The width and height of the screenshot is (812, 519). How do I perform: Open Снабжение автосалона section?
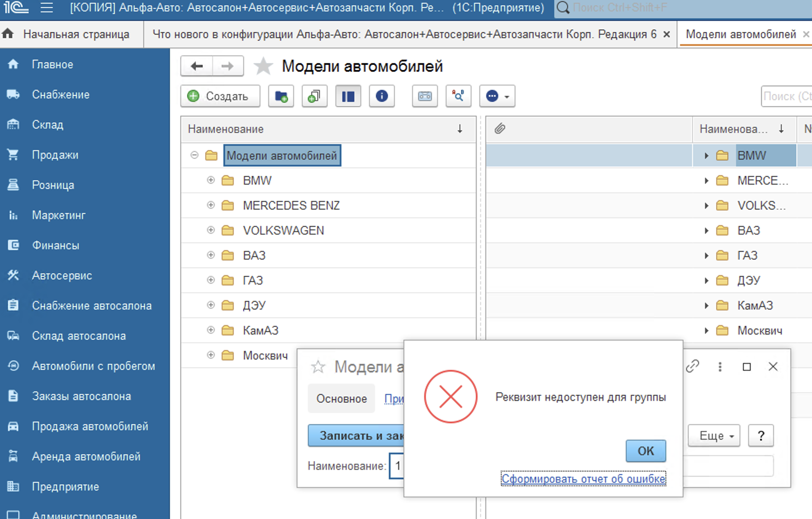(x=92, y=306)
